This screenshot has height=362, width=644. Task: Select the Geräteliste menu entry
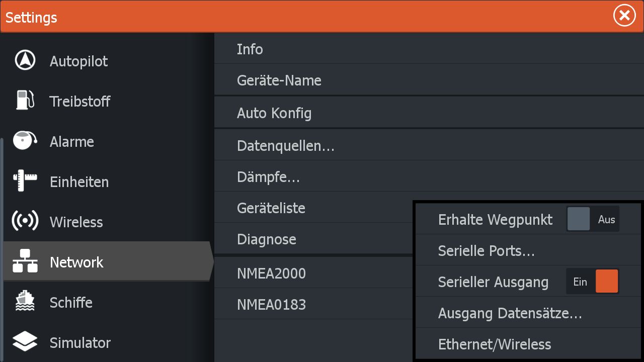[x=271, y=208]
